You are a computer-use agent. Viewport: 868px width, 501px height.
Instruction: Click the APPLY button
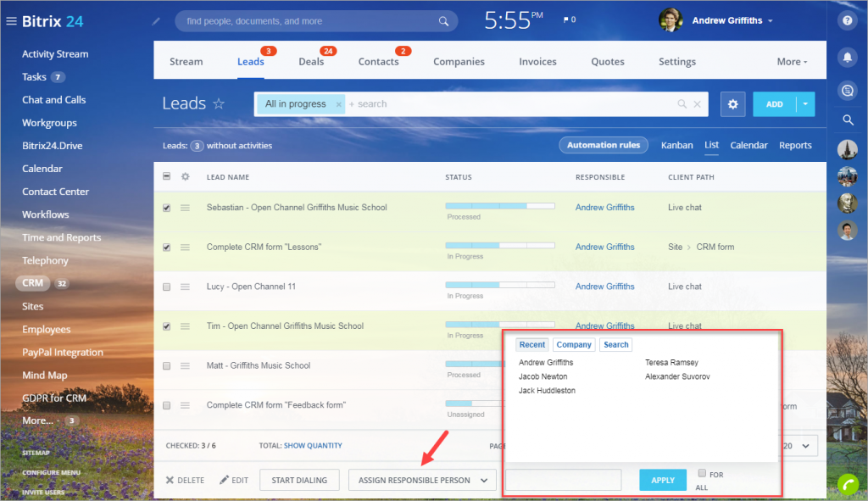click(x=663, y=480)
